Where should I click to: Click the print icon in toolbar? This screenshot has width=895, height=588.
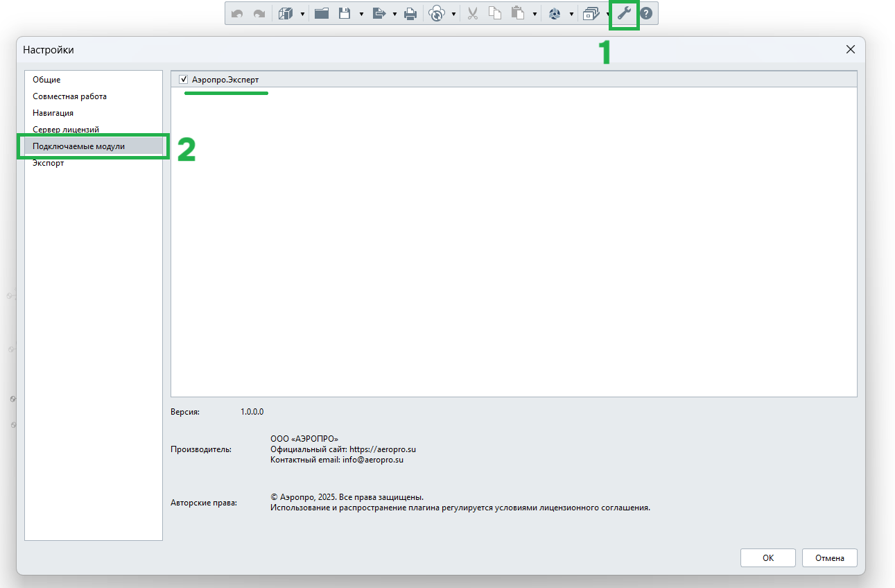point(410,13)
